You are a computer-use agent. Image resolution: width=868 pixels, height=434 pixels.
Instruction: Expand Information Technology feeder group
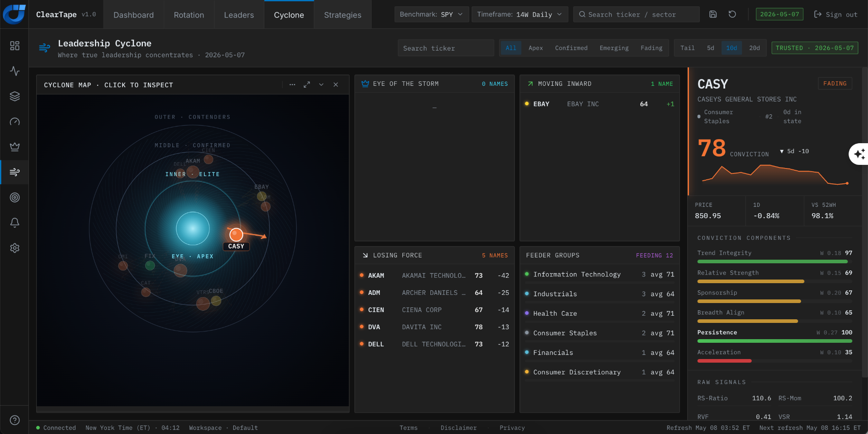599,274
